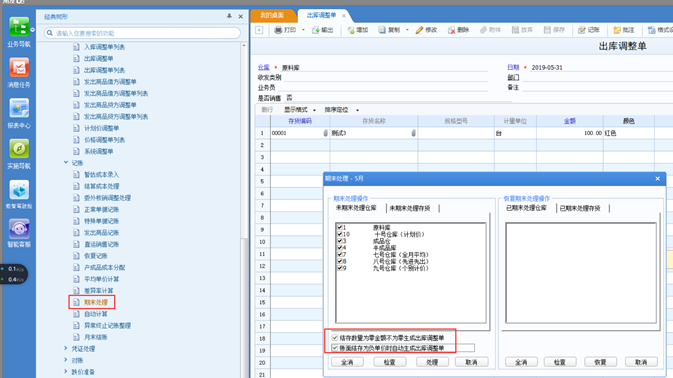Screen dimensions: 673x378
Task: Switch to the 我的桌面 tab
Action: point(272,15)
